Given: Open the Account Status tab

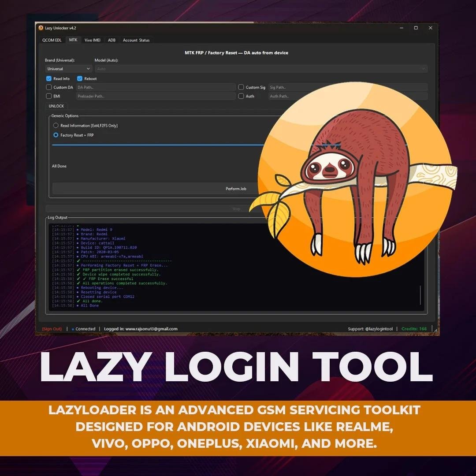Looking at the screenshot, I should point(136,40).
